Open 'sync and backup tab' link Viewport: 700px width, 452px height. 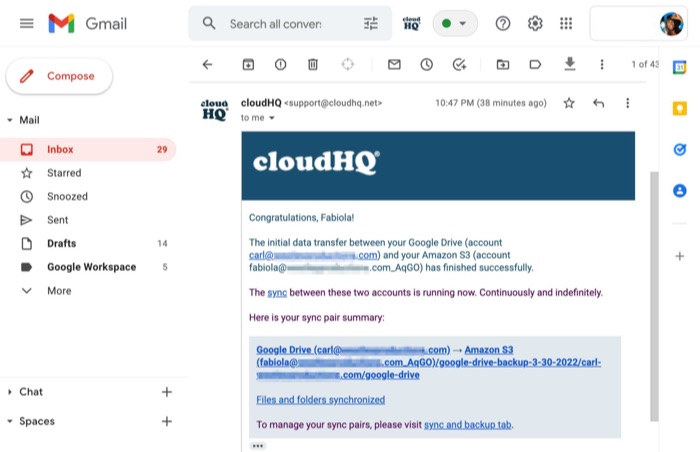[x=467, y=425]
